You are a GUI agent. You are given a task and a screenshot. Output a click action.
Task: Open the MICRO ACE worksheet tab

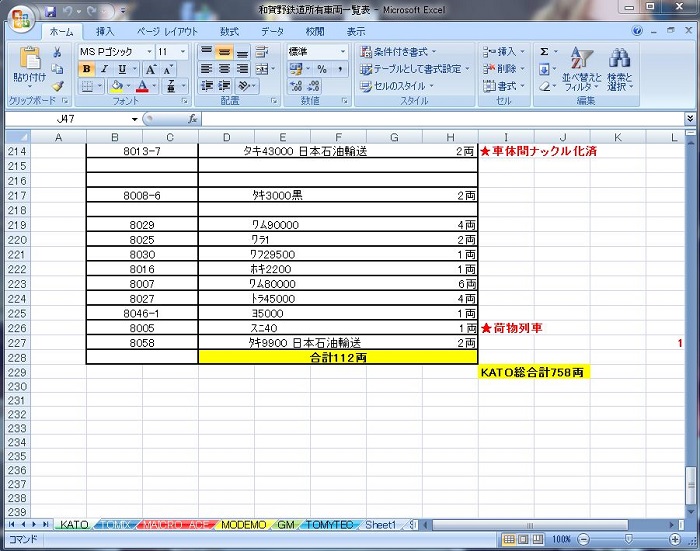point(175,525)
